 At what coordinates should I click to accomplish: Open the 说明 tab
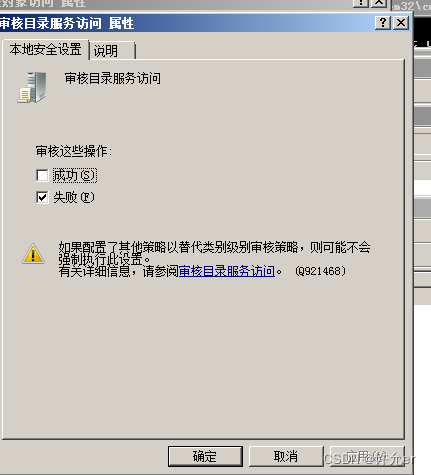(x=112, y=51)
